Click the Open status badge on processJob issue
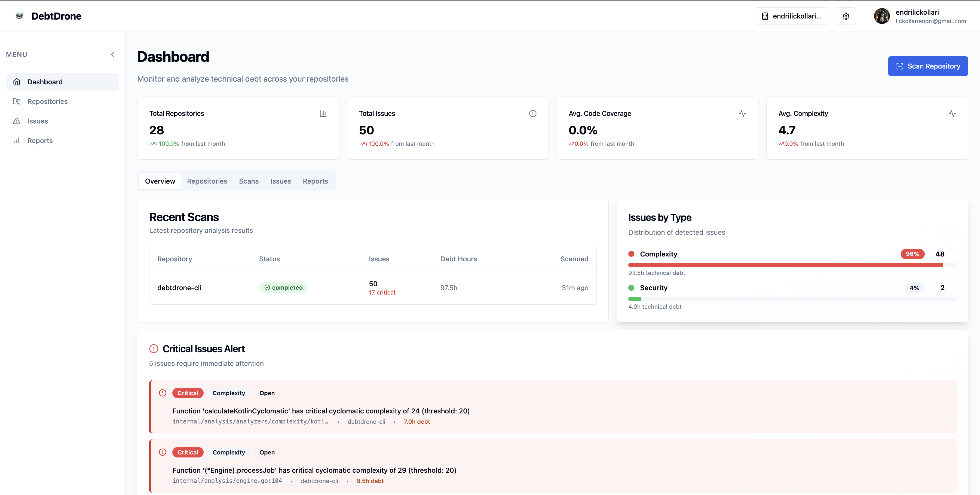Viewport: 980px width, 495px height. click(x=267, y=452)
